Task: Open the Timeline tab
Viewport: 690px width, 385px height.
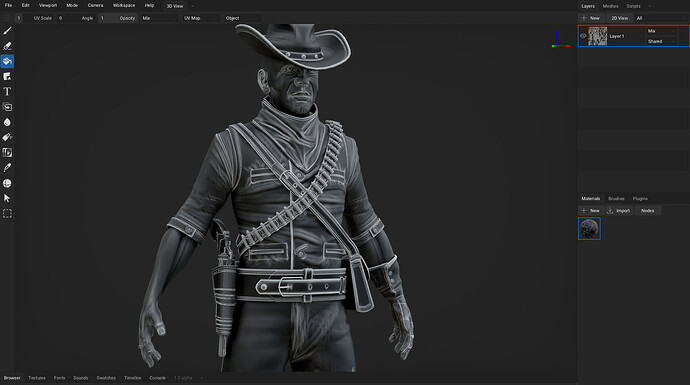Action: [x=132, y=378]
